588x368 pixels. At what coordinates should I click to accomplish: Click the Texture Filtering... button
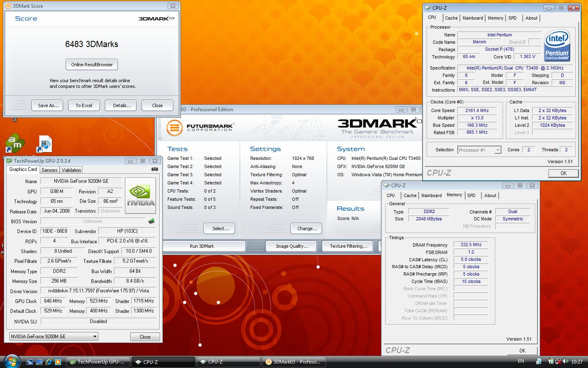[348, 246]
